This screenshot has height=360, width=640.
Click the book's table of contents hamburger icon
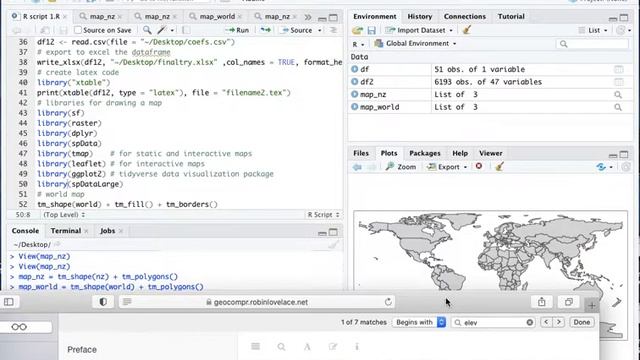pos(256,347)
